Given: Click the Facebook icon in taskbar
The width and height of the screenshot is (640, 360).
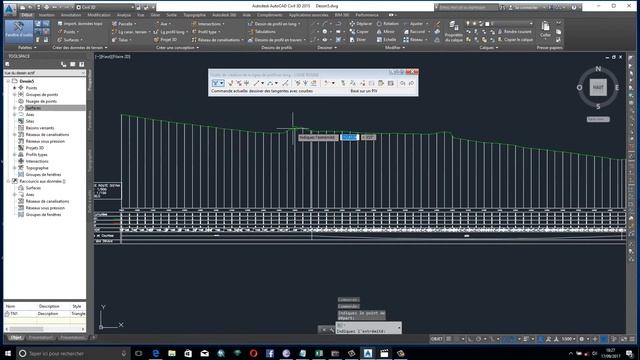Looking at the screenshot, I should pyautogui.click(x=270, y=353).
